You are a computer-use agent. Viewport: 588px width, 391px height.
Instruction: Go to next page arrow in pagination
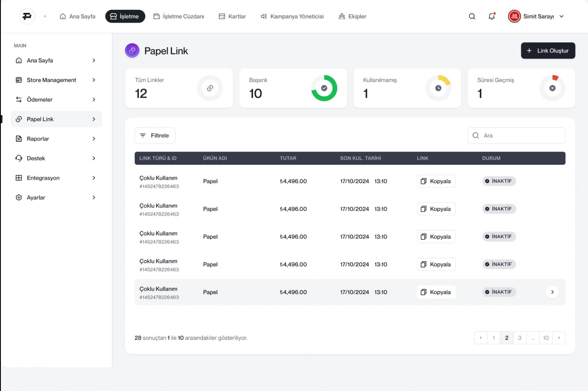(559, 338)
